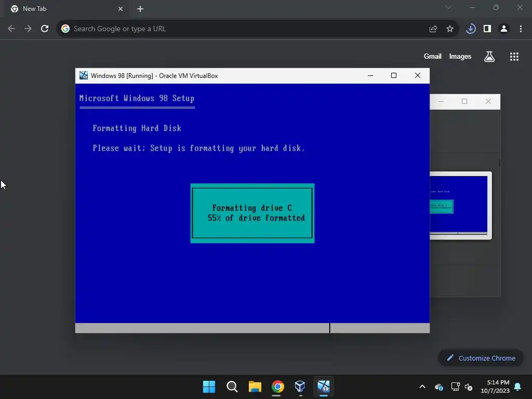Click VirtualBox Windows 98 title bar icon
532x399 pixels.
84,75
